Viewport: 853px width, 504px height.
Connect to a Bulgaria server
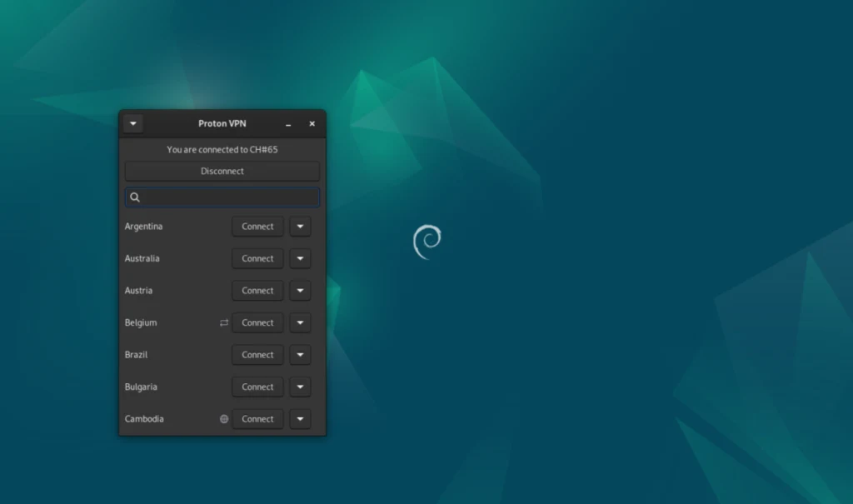[257, 387]
